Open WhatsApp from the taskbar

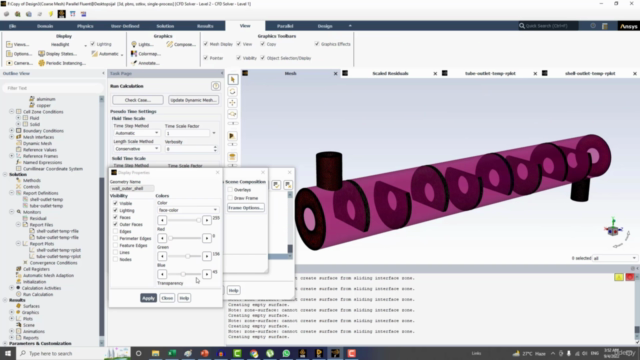286,353
